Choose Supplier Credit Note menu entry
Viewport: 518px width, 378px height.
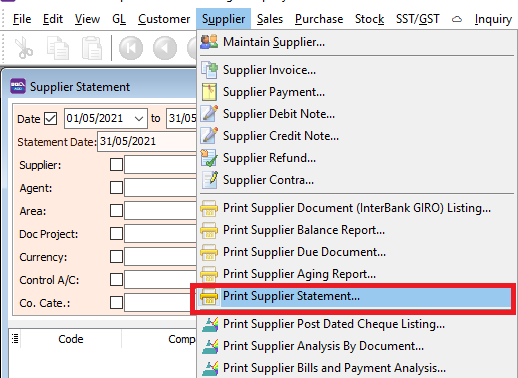(356, 136)
